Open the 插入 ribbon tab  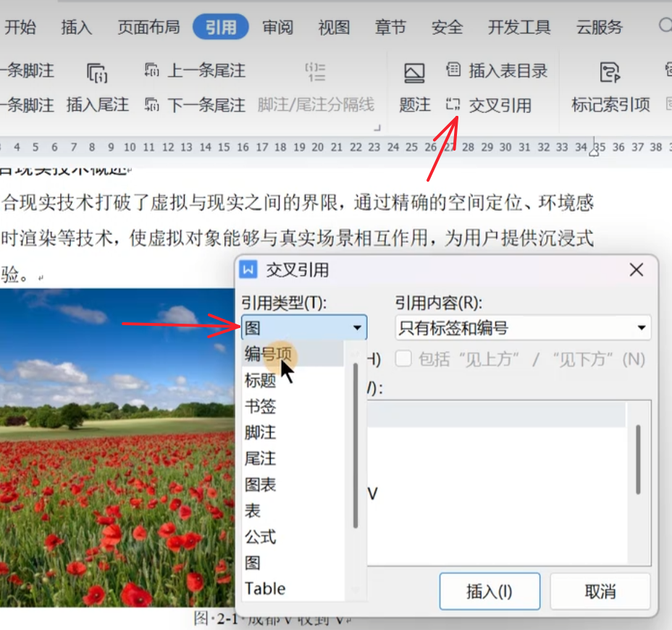tap(76, 28)
